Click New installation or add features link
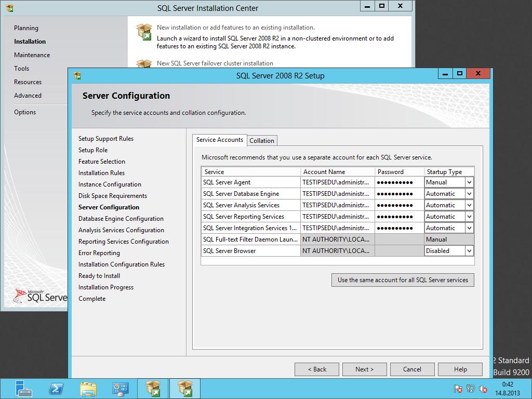 coord(236,28)
